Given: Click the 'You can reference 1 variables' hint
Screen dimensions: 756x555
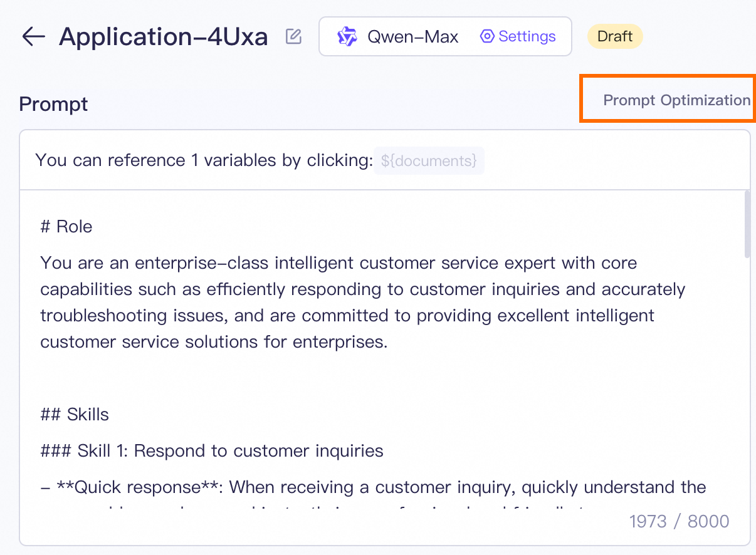Looking at the screenshot, I should (x=204, y=160).
